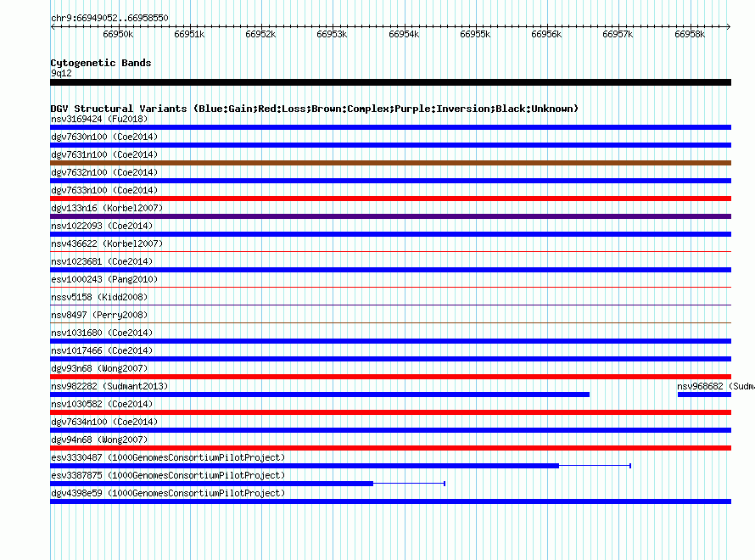
Task: Open variant nsv1017466 (Coe2014) label
Action: [x=102, y=350]
